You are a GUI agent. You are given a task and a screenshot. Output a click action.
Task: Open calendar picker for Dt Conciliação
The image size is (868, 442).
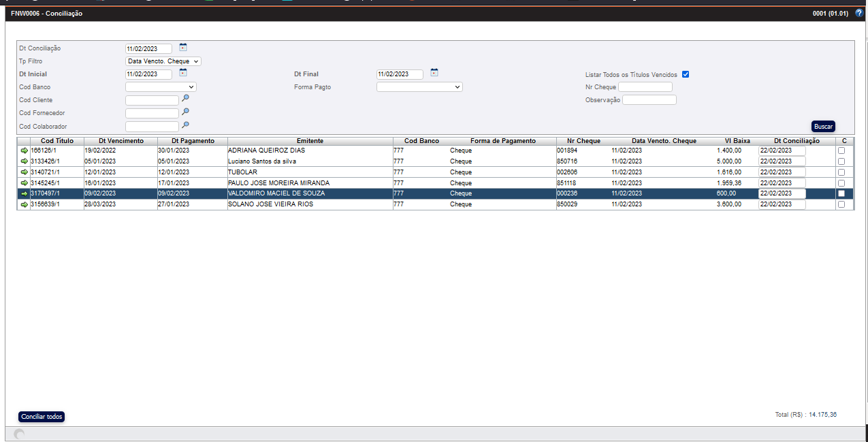(x=182, y=48)
